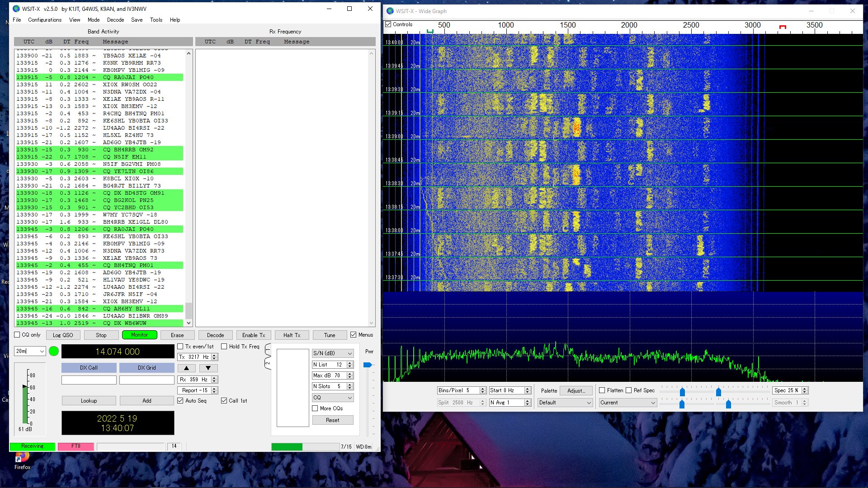Image resolution: width=868 pixels, height=488 pixels.
Task: Increase Rx frequency with stepper arrow
Action: click(215, 378)
